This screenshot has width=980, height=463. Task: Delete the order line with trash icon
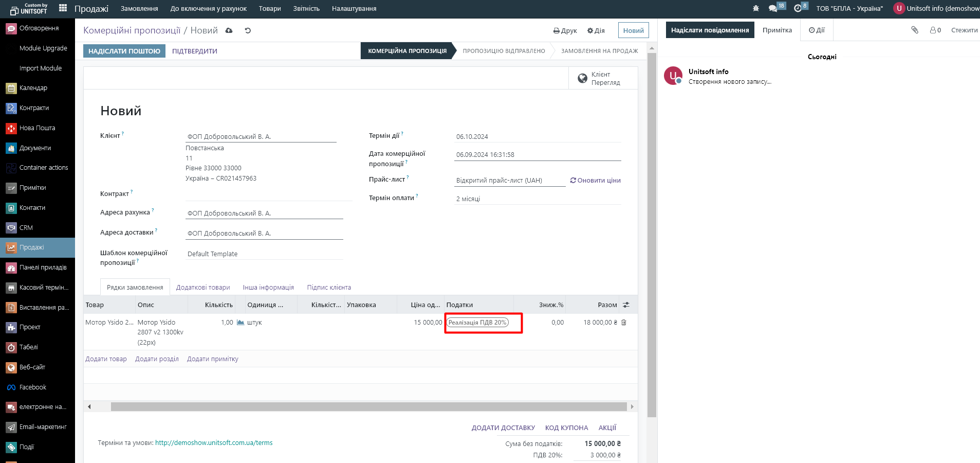point(624,323)
